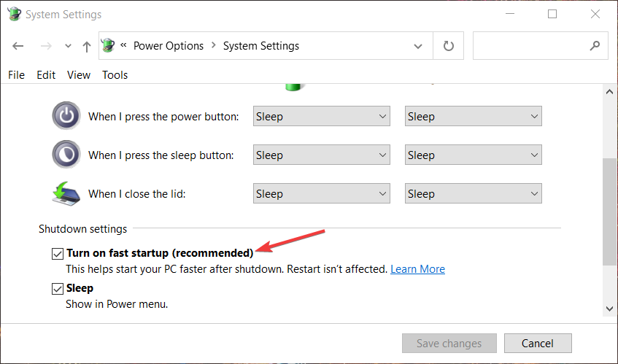Open the File menu
618x364 pixels.
(16, 74)
